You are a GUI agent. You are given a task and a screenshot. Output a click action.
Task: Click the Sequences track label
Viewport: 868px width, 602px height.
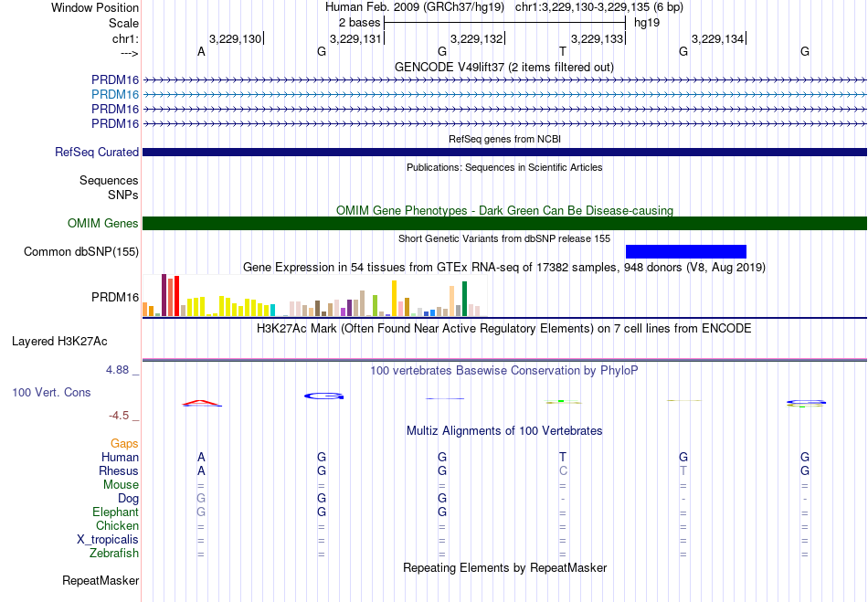(109, 180)
